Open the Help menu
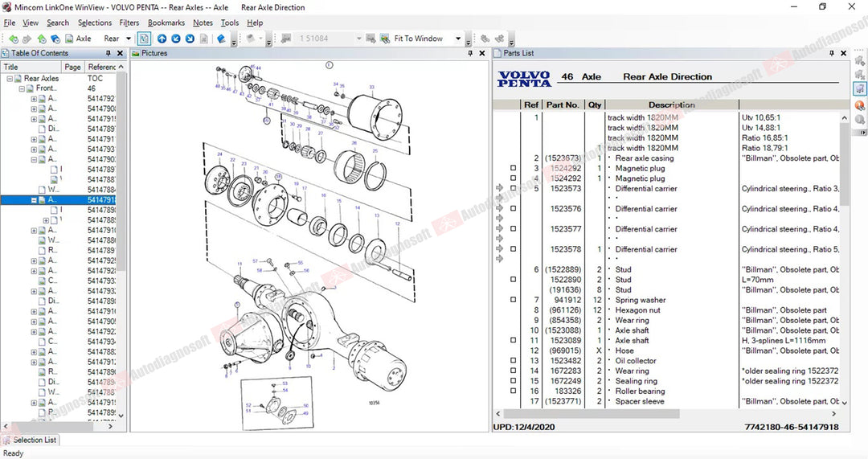Screen dimensions: 868x459 (255, 23)
